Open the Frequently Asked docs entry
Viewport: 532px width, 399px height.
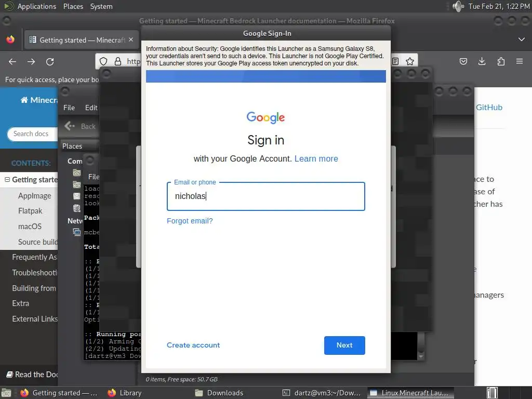35,257
